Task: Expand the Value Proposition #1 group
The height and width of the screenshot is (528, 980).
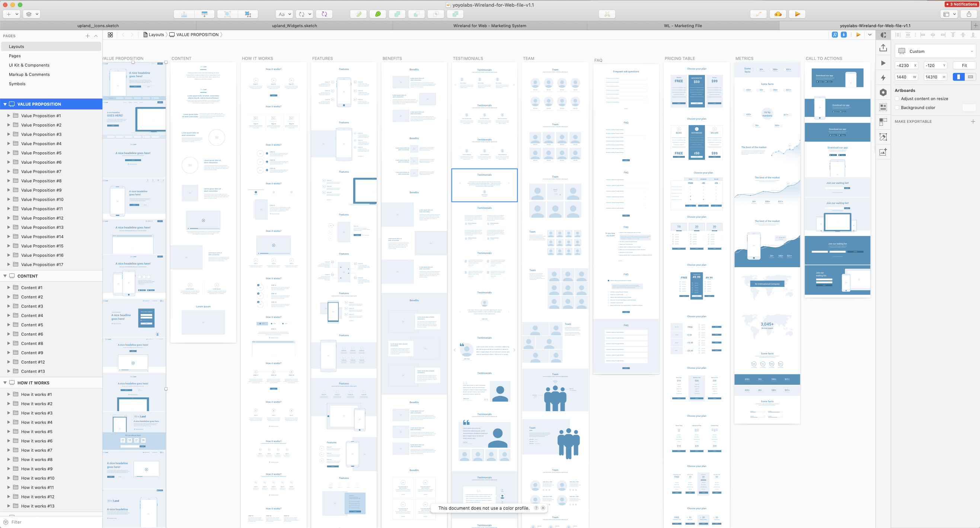Action: click(x=9, y=116)
